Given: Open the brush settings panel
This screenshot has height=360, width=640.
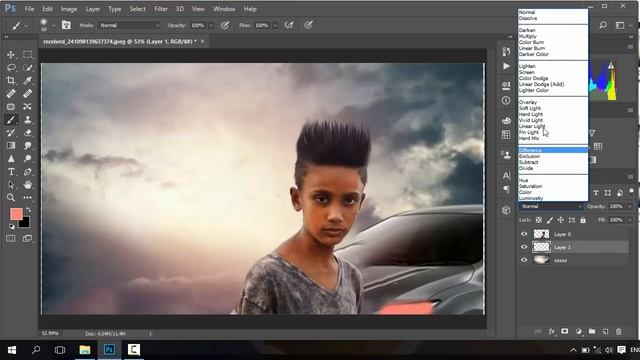Looking at the screenshot, I should click(66, 25).
